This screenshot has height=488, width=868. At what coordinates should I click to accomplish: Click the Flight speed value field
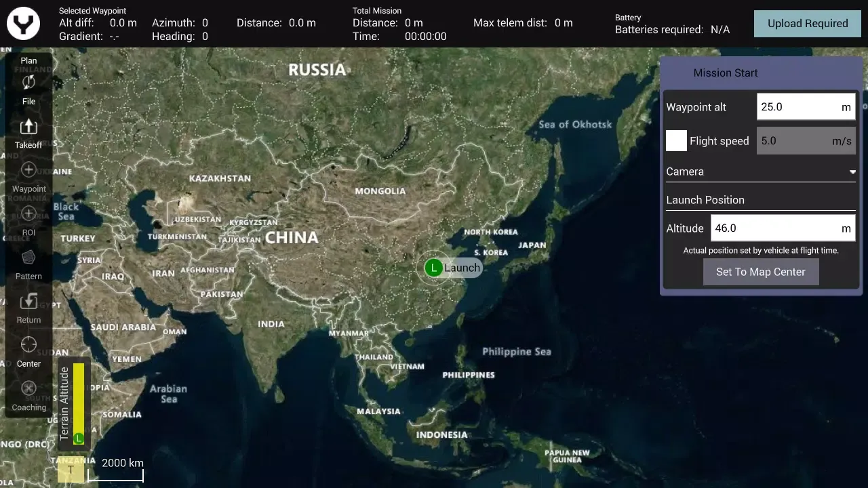[x=806, y=141]
